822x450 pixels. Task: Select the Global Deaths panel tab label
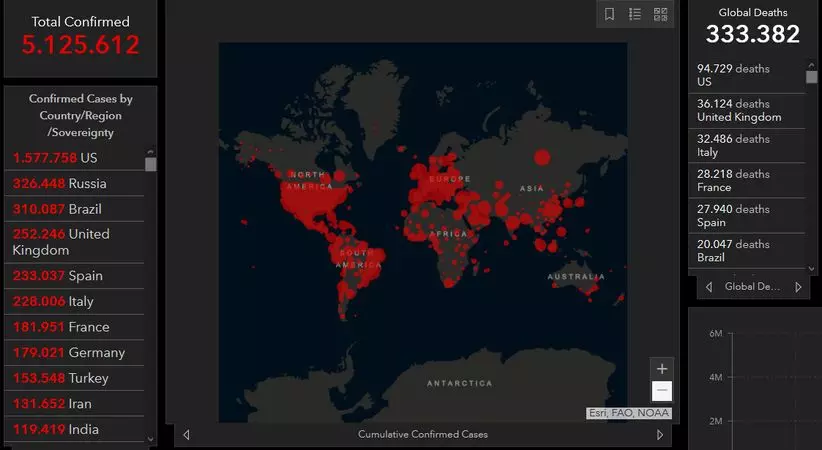pos(752,287)
